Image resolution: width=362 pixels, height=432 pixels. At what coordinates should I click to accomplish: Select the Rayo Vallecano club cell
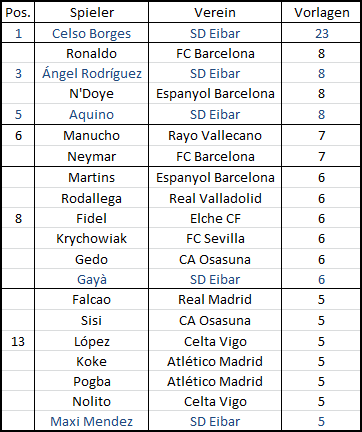[215, 135]
